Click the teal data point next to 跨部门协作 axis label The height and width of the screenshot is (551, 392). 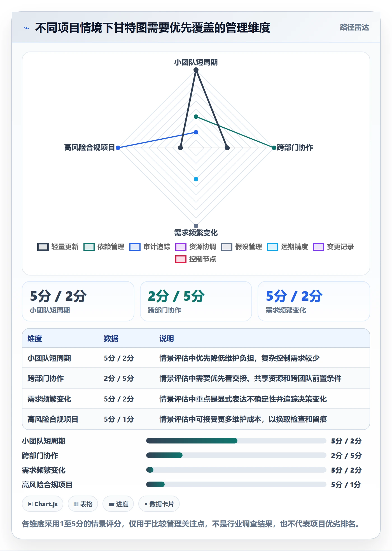point(274,148)
